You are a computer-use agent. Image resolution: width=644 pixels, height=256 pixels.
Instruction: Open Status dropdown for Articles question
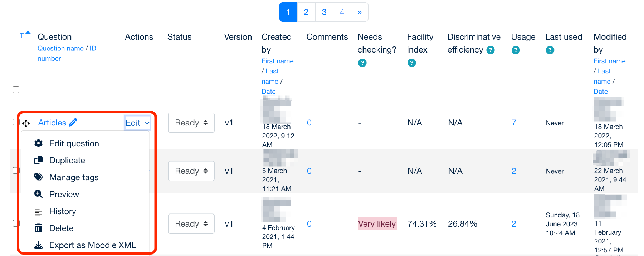pos(191,123)
